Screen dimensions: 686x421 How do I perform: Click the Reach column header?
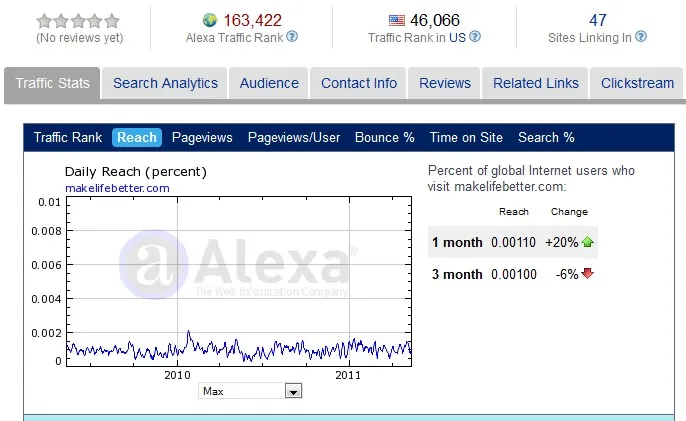514,212
